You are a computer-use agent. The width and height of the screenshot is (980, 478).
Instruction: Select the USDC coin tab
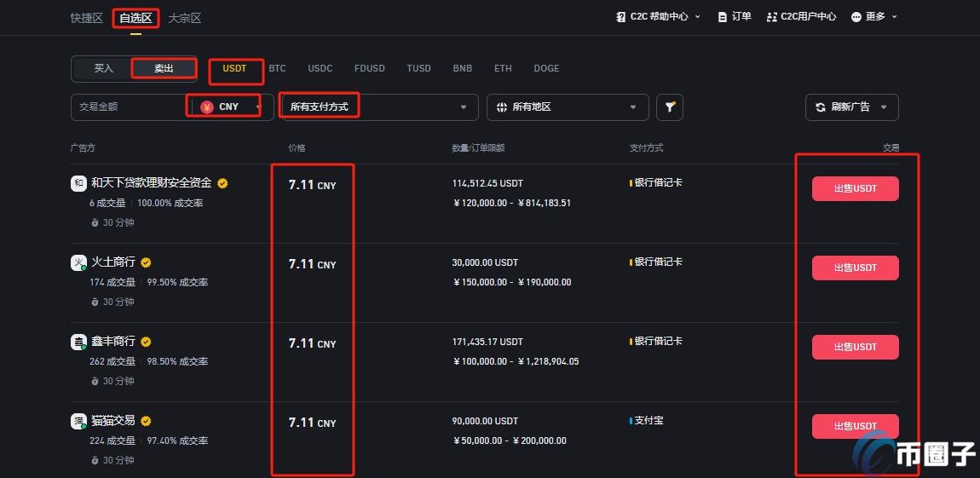(x=320, y=69)
